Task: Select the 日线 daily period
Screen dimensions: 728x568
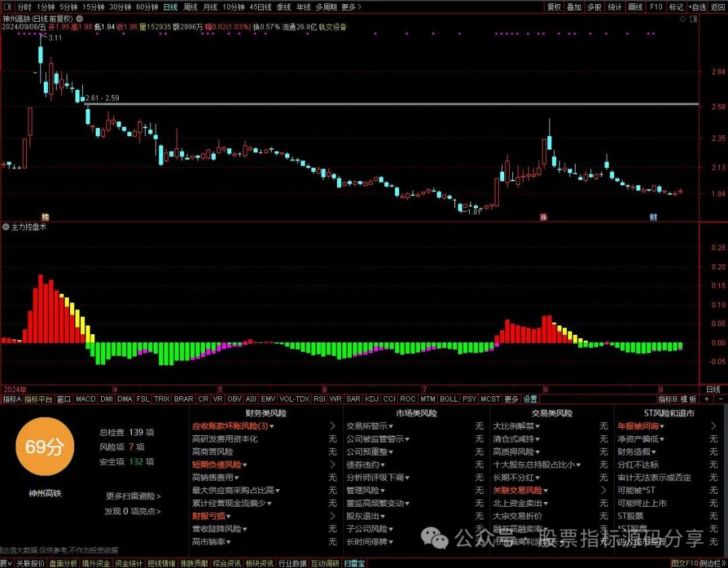Action: tap(171, 7)
